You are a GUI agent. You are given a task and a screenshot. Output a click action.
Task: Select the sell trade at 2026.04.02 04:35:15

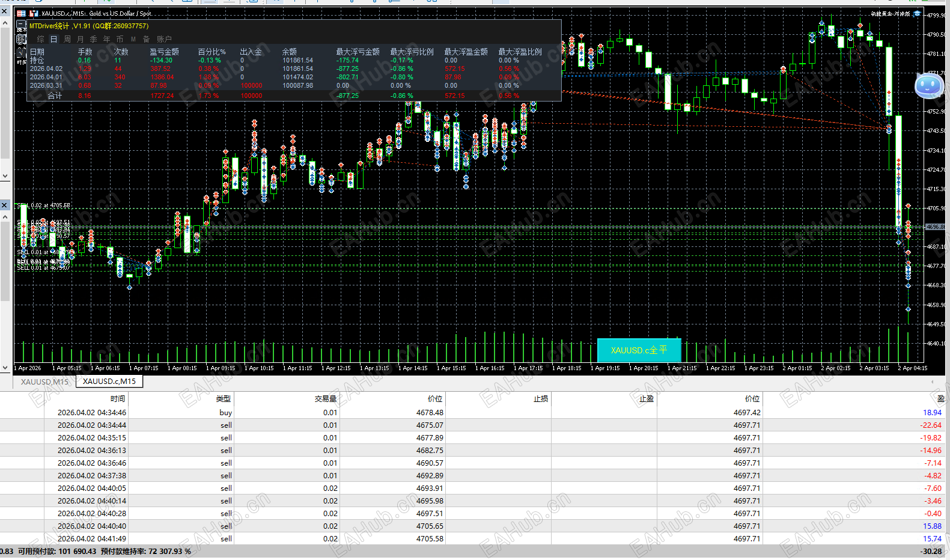click(472, 438)
